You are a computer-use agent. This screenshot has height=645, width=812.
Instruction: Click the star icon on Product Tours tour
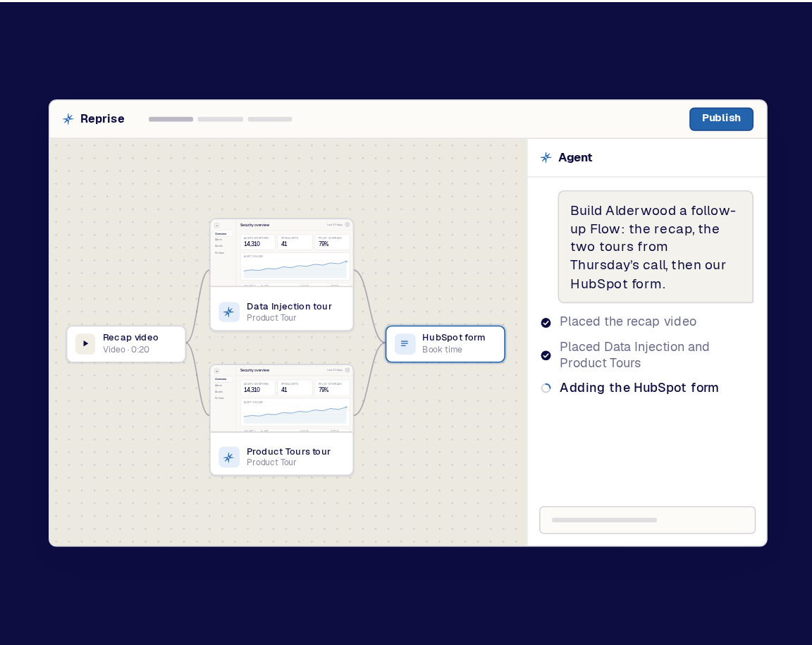[x=229, y=457]
